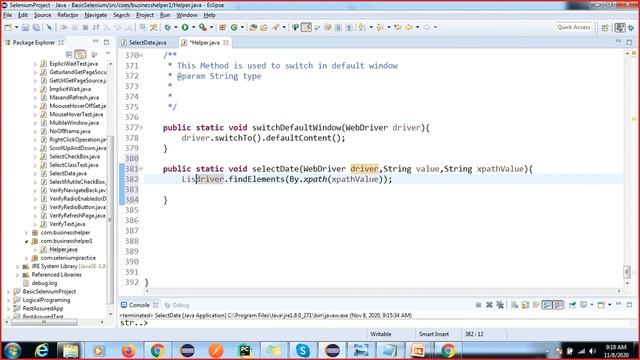Switch to the SelectDate.java editor tab
The image size is (640, 360).
pyautogui.click(x=147, y=42)
